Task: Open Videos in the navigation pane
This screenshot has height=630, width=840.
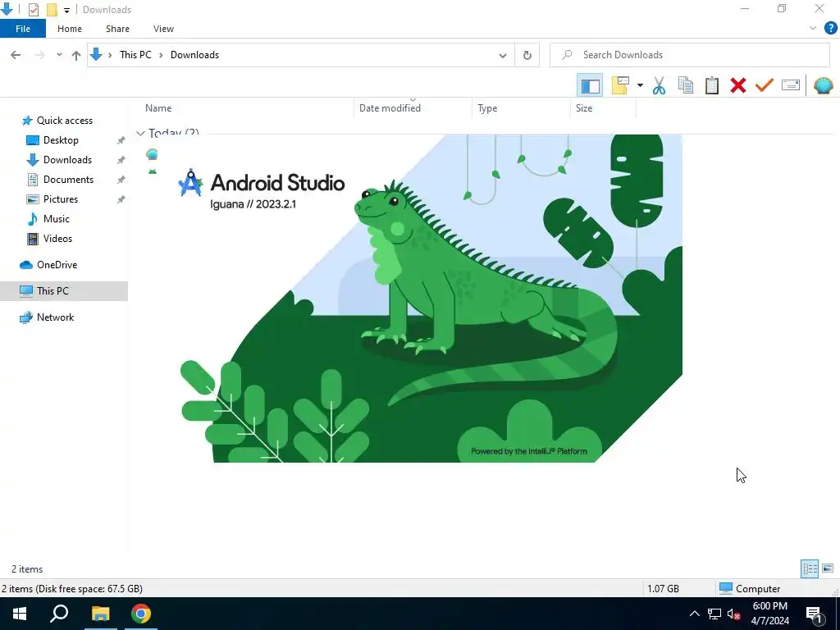Action: coord(57,239)
